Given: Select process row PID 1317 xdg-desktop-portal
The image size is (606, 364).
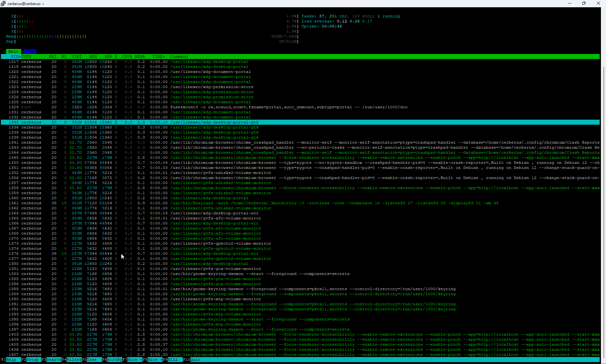Looking at the screenshot, I should tap(300, 62).
